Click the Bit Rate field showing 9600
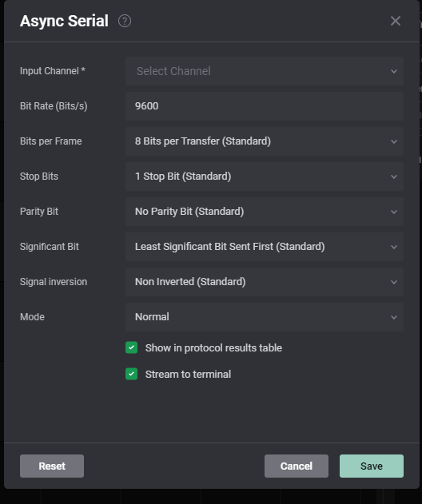Image resolution: width=422 pixels, height=504 pixels. [x=265, y=106]
